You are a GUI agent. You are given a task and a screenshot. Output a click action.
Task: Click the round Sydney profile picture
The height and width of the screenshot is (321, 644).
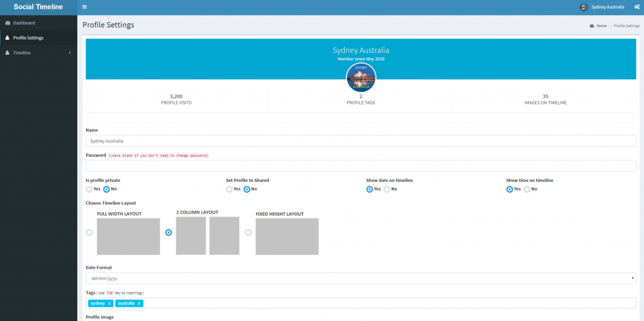(x=361, y=77)
